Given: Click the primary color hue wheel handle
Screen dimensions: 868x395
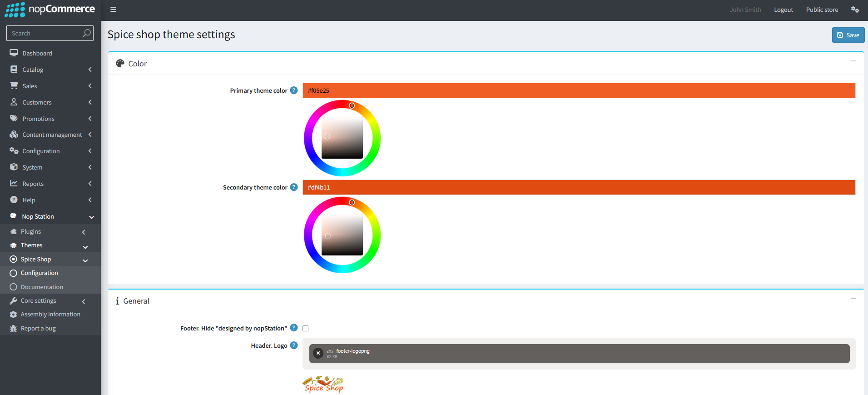Looking at the screenshot, I should 352,105.
